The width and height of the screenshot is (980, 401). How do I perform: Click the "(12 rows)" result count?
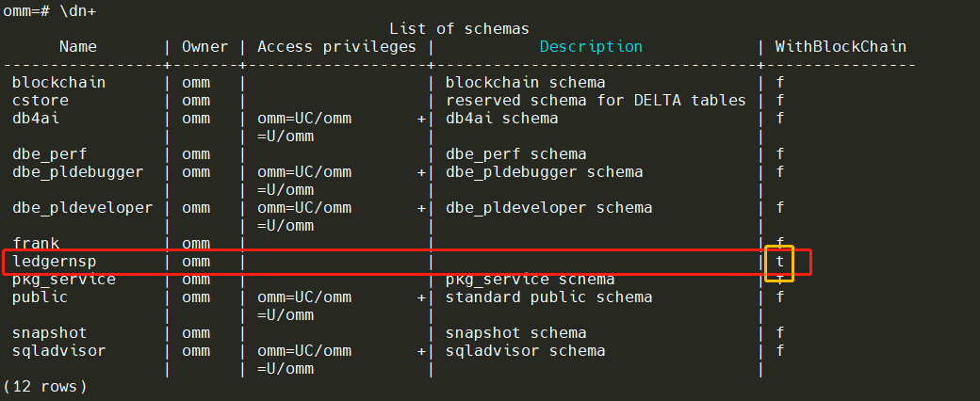pyautogui.click(x=44, y=386)
